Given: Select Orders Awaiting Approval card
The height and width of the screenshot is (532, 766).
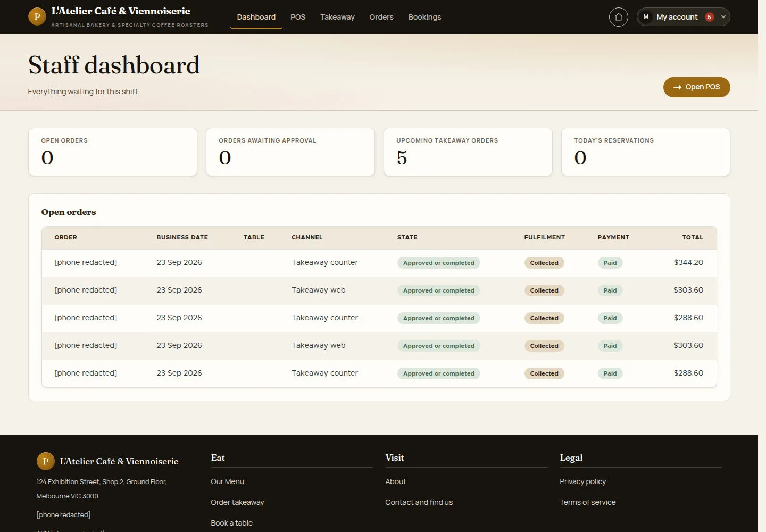Looking at the screenshot, I should coord(290,152).
